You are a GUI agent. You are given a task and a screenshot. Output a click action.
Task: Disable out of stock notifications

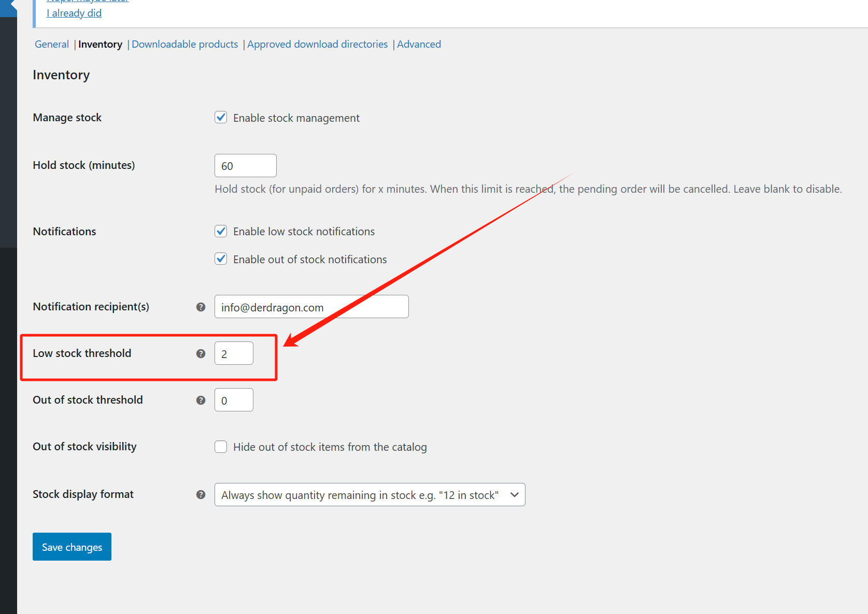click(221, 259)
